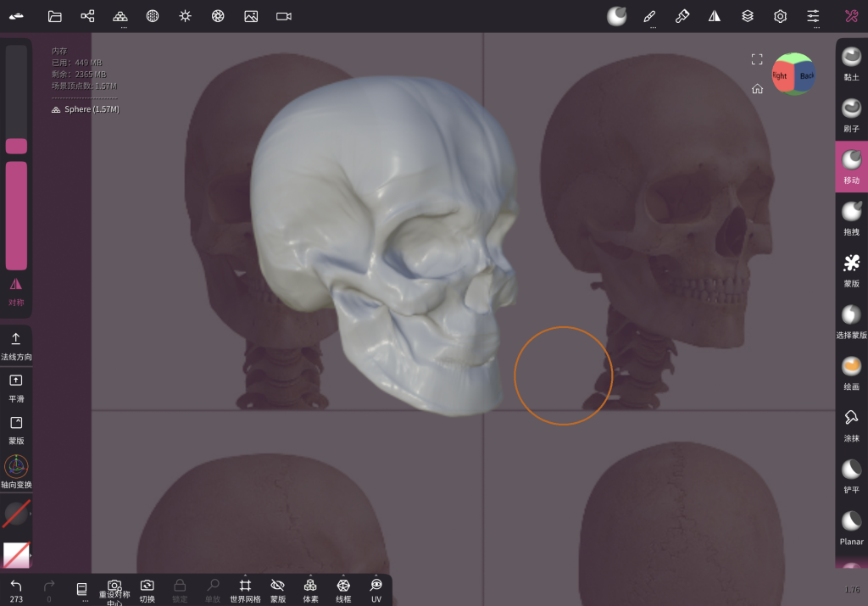
Task: Open the material color swatch
Action: click(x=16, y=555)
